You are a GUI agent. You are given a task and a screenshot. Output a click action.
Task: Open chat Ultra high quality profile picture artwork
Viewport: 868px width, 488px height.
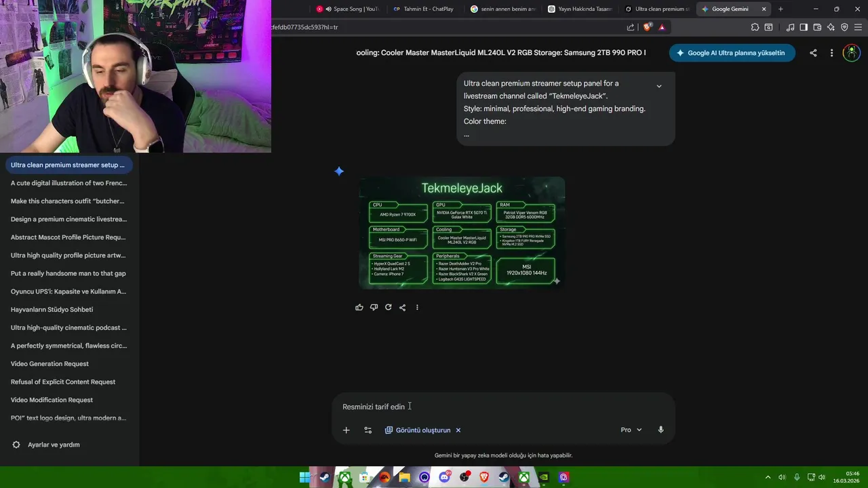[69, 256]
